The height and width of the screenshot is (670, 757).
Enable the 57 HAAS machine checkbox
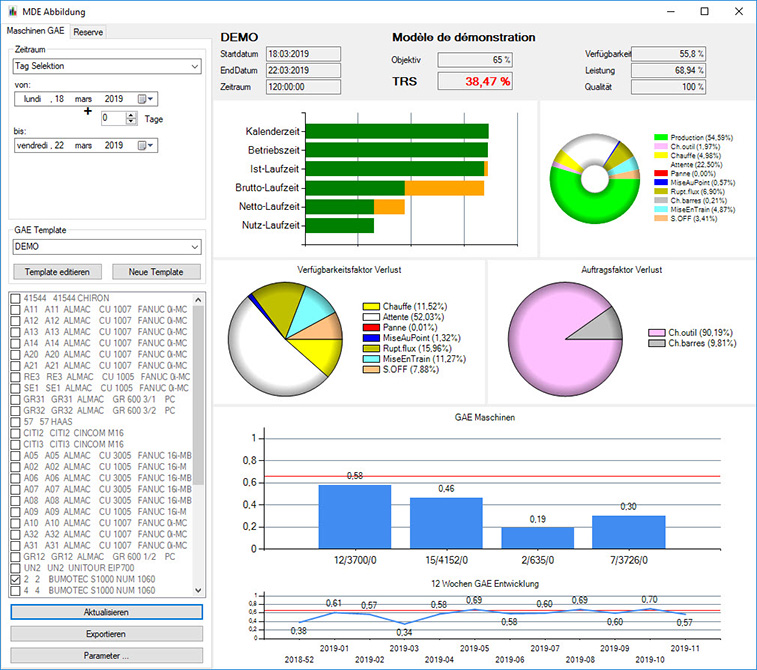(15, 422)
